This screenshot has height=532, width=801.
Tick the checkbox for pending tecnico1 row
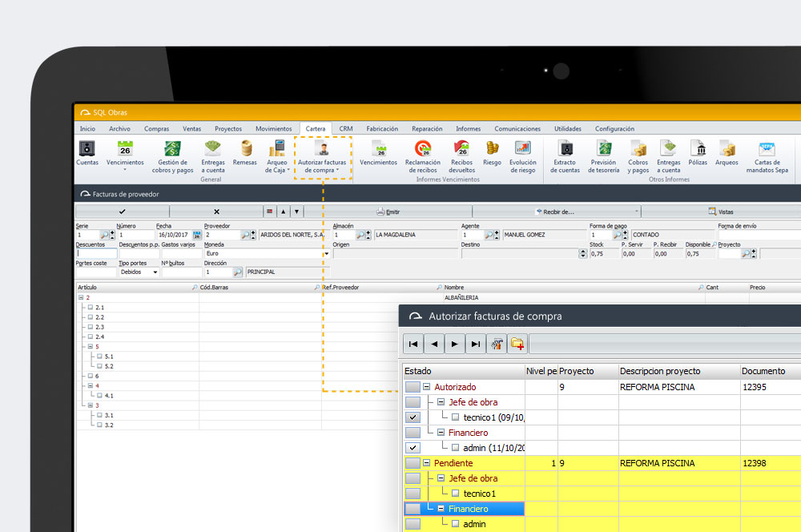click(413, 494)
